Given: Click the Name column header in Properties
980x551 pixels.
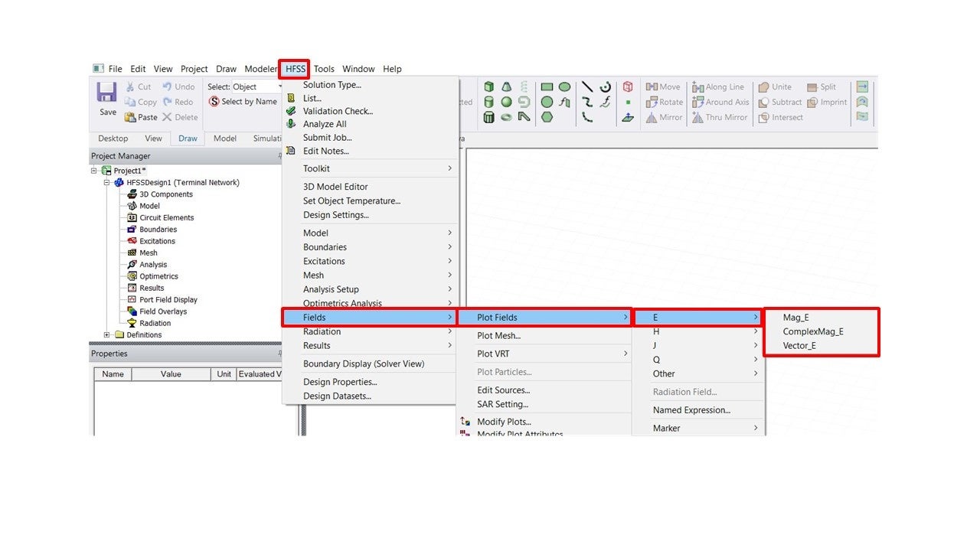Looking at the screenshot, I should pos(113,374).
